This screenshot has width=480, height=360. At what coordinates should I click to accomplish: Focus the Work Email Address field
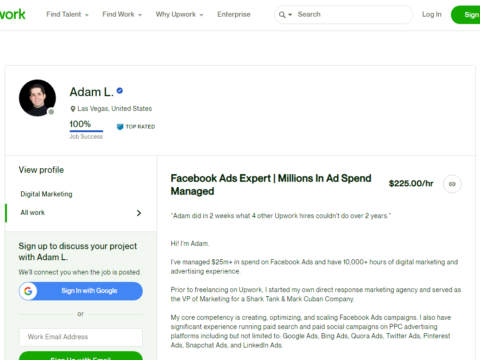(x=81, y=337)
